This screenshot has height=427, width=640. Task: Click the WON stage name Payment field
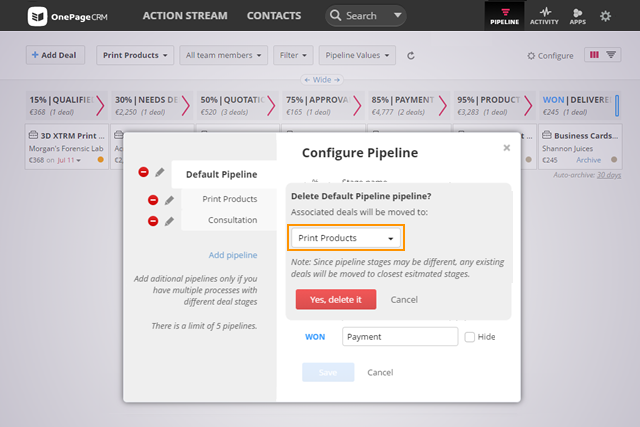click(x=400, y=337)
